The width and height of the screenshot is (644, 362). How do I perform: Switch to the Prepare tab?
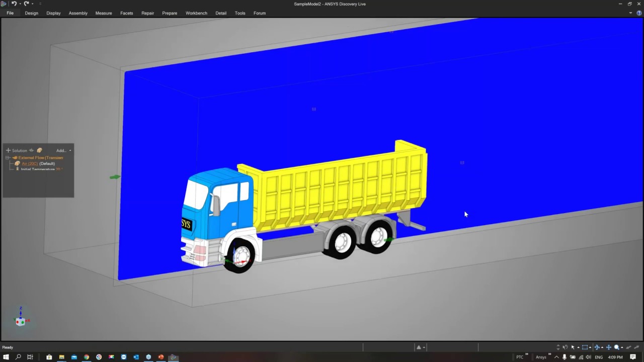point(170,13)
